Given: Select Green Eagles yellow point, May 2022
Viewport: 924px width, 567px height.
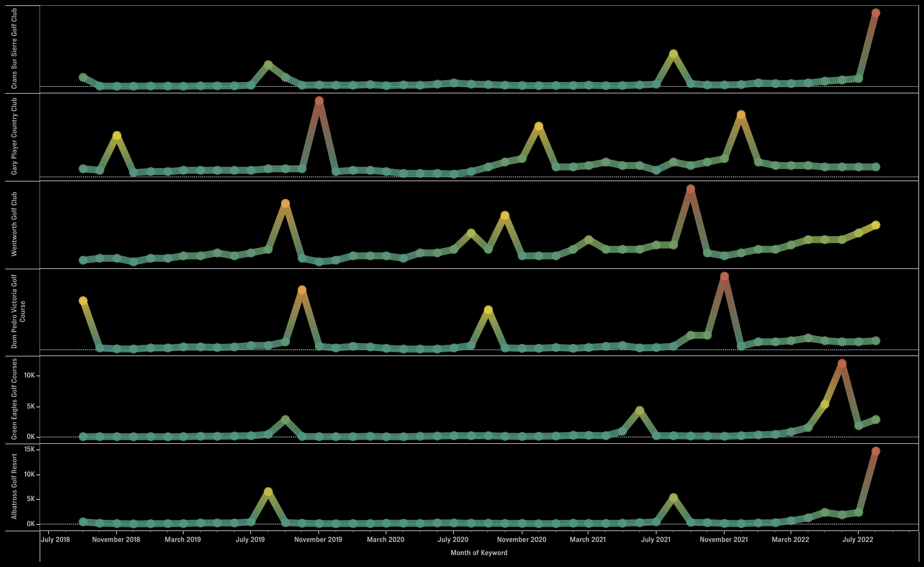Looking at the screenshot, I should pyautogui.click(x=825, y=404).
